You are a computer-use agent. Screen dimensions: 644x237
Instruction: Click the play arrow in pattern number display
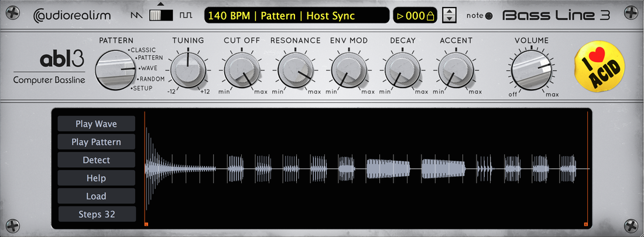tap(400, 16)
